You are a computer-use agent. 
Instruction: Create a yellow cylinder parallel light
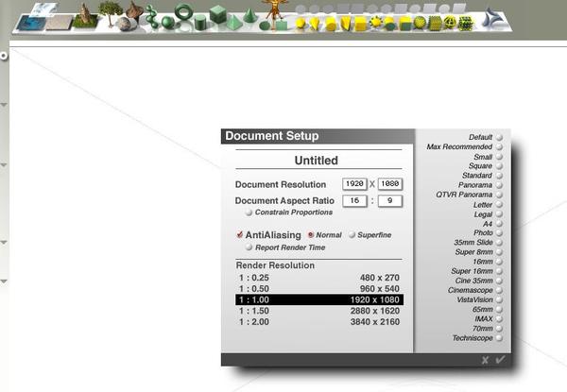[x=331, y=24]
